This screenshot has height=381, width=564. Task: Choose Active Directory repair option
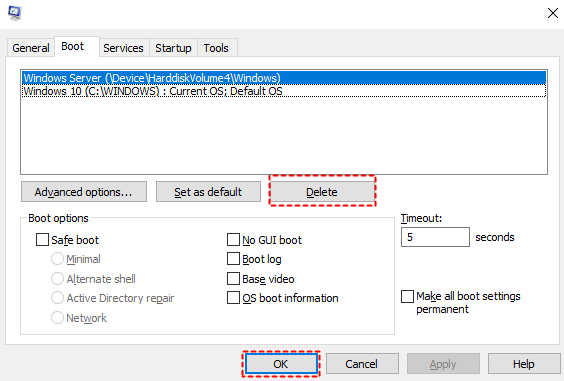(57, 298)
